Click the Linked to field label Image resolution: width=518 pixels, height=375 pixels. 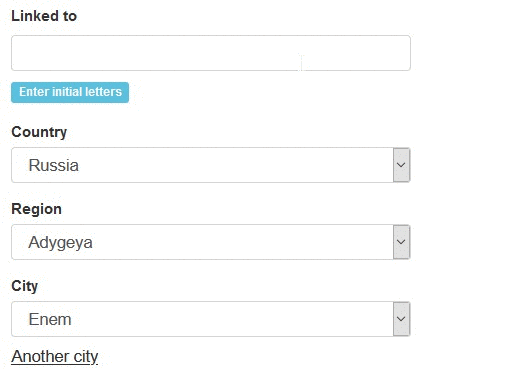(44, 16)
